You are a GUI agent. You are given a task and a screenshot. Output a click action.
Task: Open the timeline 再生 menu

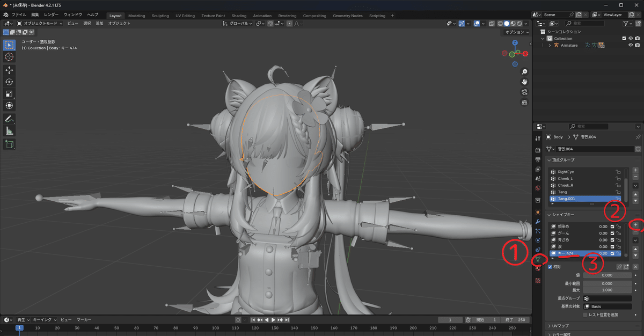tap(24, 319)
